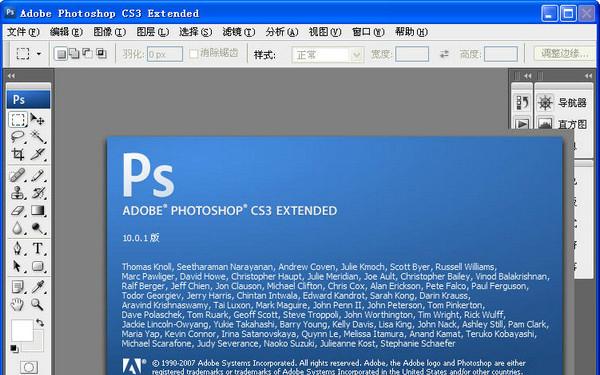Viewport: 600px width, 375px height.
Task: Choose New Selection mode in options bar
Action: point(60,54)
